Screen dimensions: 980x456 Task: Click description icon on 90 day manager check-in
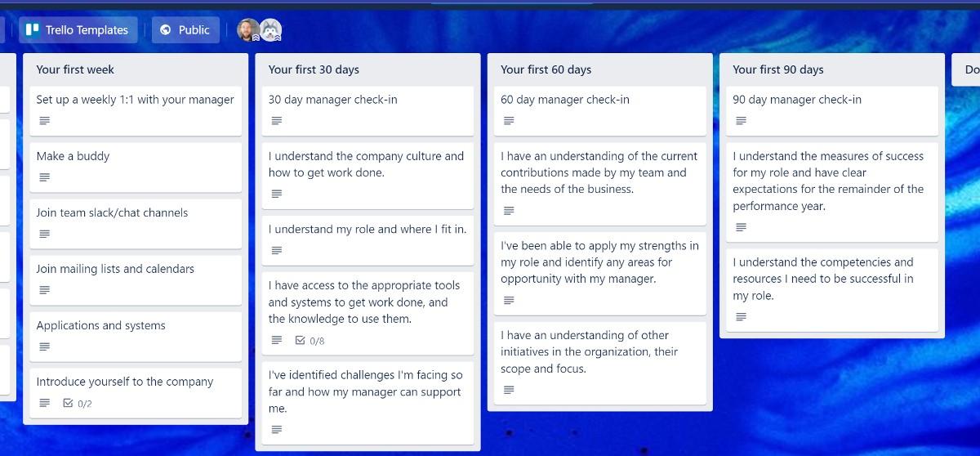(741, 121)
